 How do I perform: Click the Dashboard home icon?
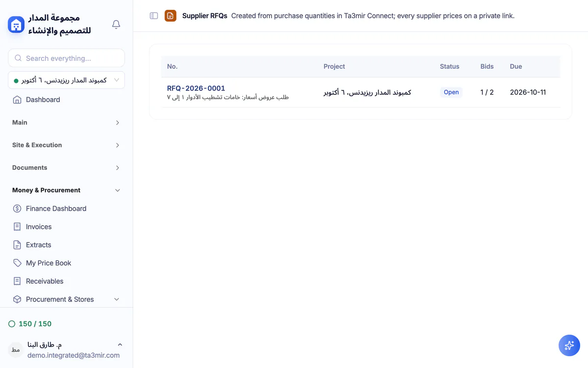coord(17,100)
